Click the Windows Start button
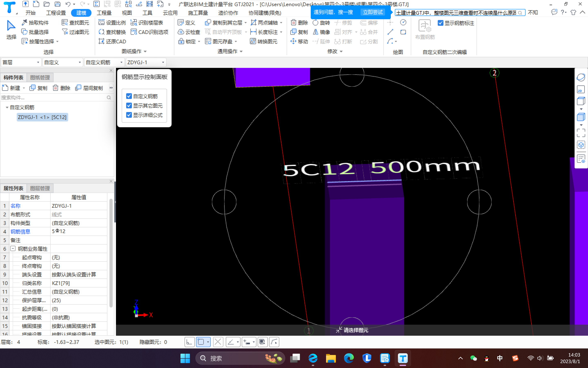The height and width of the screenshot is (368, 588). tap(185, 358)
